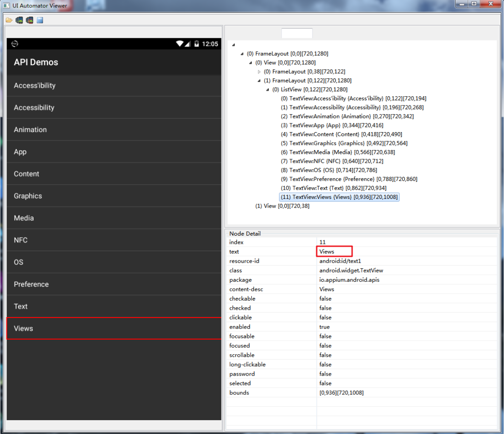Click the 12:05 clock in phone status bar

click(x=210, y=44)
